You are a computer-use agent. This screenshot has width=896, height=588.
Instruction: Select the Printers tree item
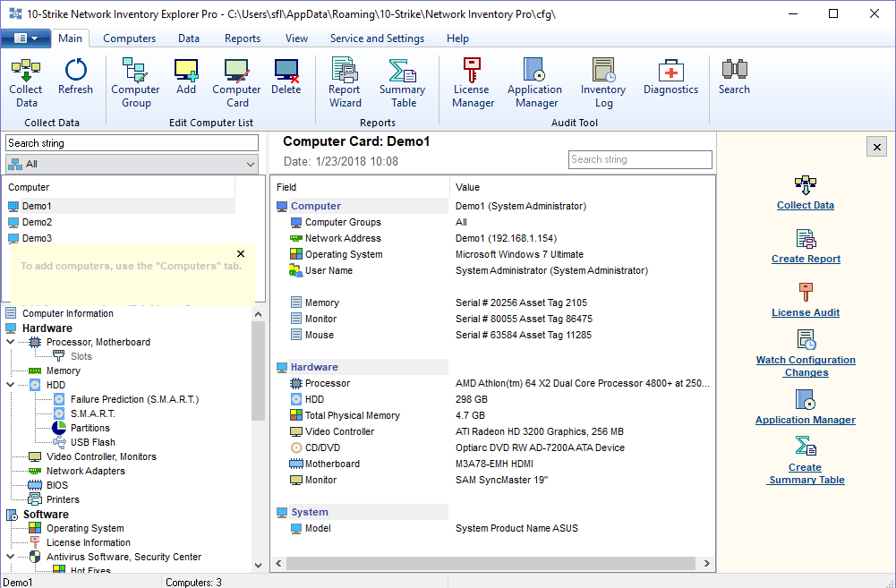(x=63, y=499)
